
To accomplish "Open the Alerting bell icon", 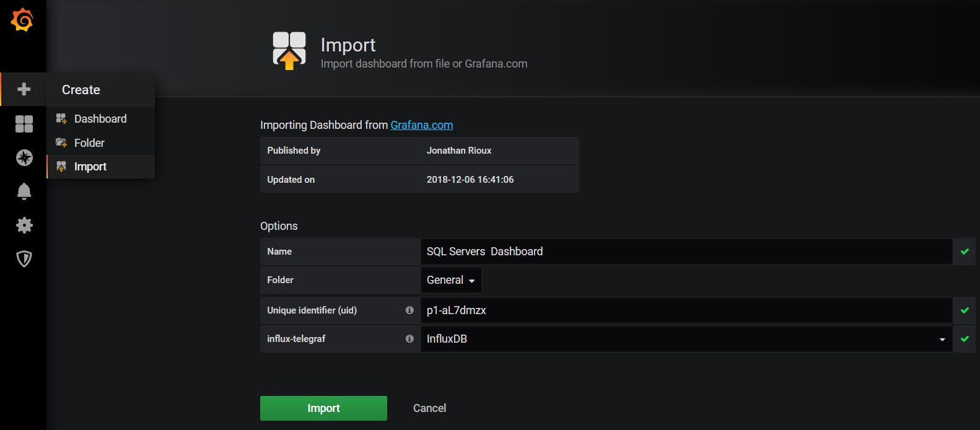I will click(24, 191).
